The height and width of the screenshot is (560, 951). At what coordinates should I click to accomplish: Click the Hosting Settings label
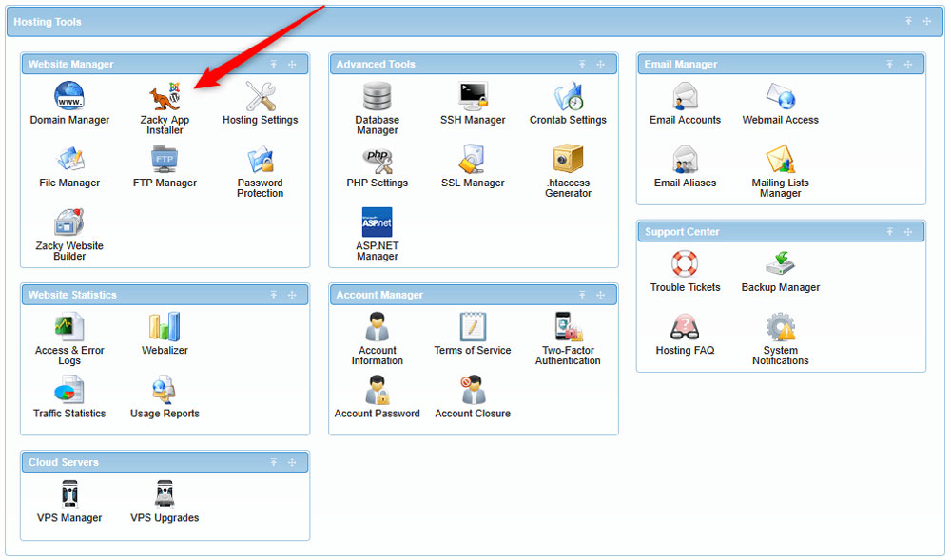(260, 121)
